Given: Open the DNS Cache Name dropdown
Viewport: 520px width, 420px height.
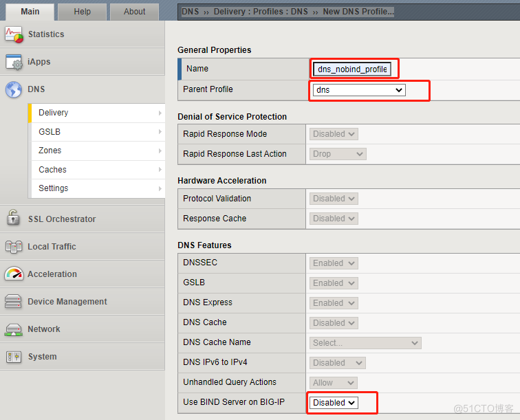Looking at the screenshot, I should [x=365, y=343].
